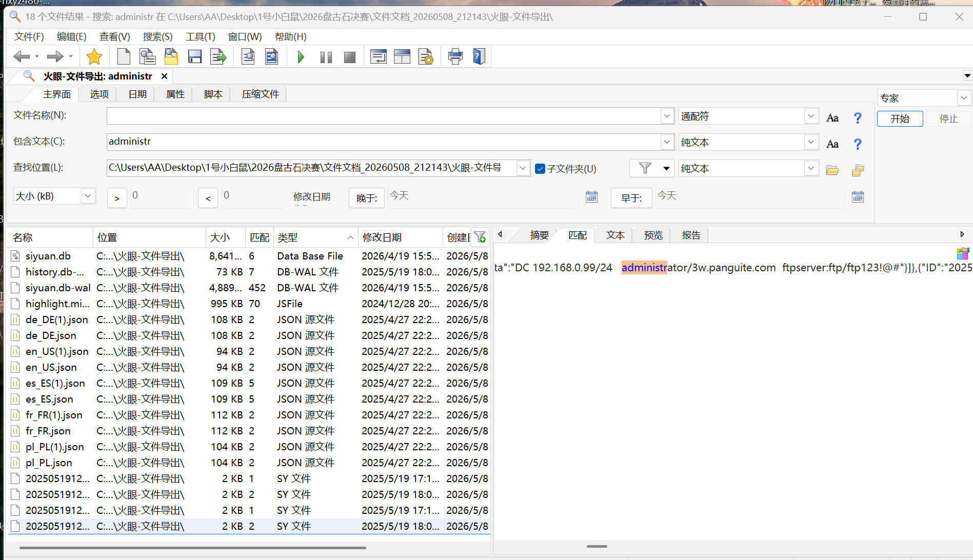Print results using the printer icon

455,56
